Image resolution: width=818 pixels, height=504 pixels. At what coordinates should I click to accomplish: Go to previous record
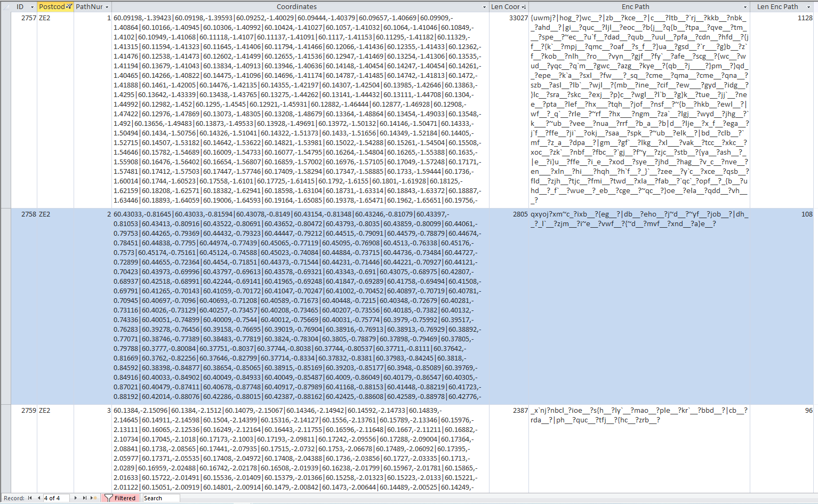click(x=38, y=498)
